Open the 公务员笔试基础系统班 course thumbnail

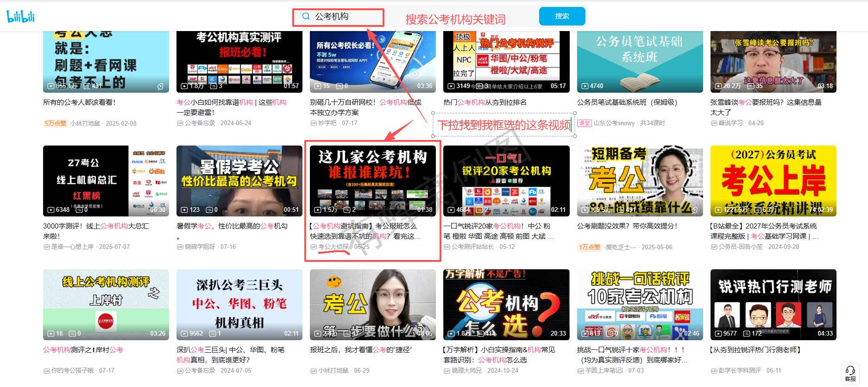[640, 62]
